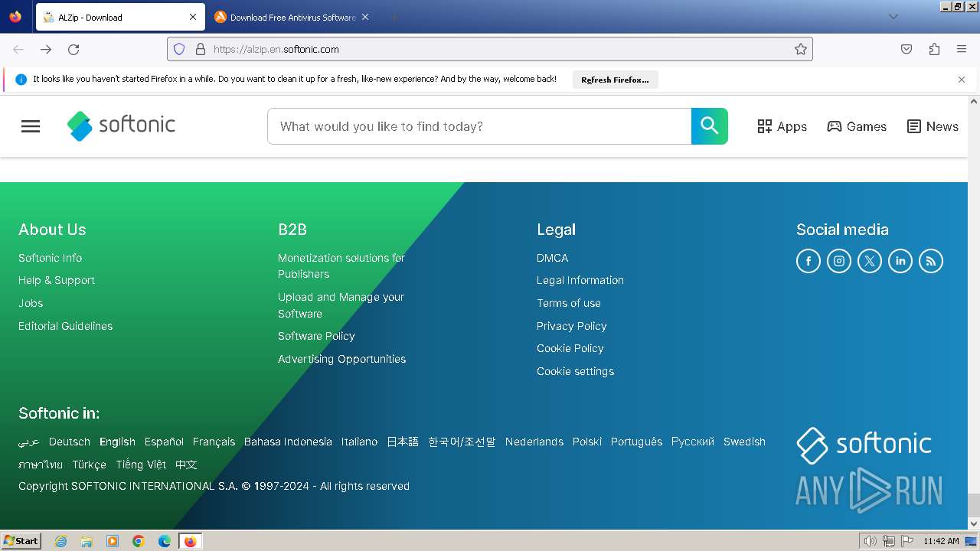The height and width of the screenshot is (551, 980).
Task: Open Upload and Manage your Software link
Action: (341, 305)
